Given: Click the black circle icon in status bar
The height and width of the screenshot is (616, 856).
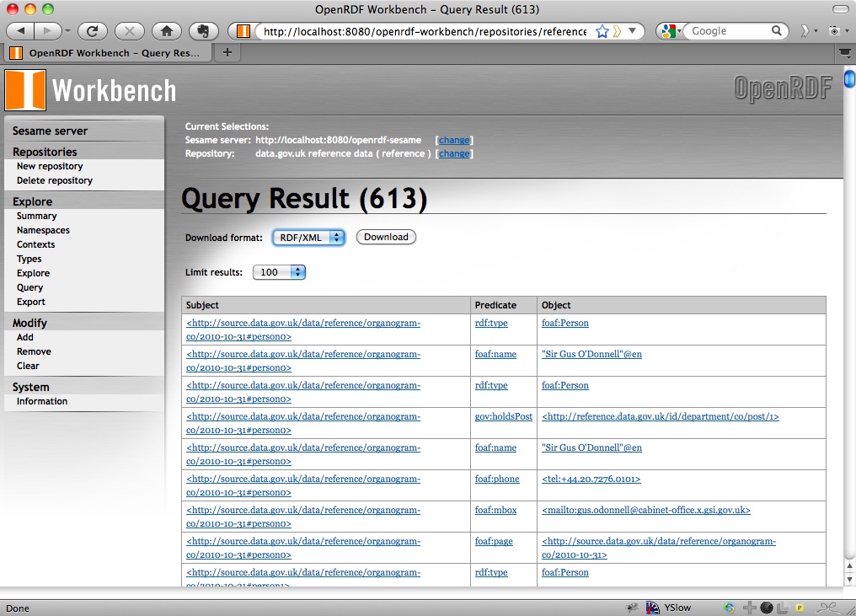Looking at the screenshot, I should (x=767, y=608).
